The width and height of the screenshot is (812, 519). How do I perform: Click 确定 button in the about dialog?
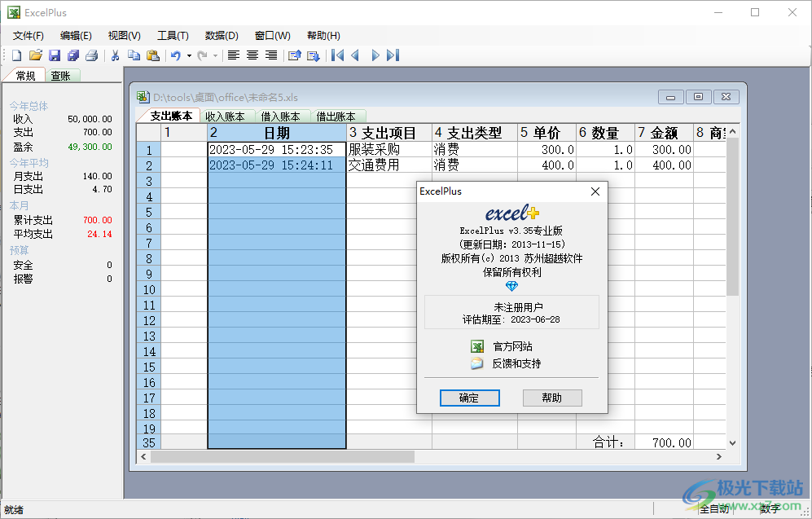[x=470, y=398]
